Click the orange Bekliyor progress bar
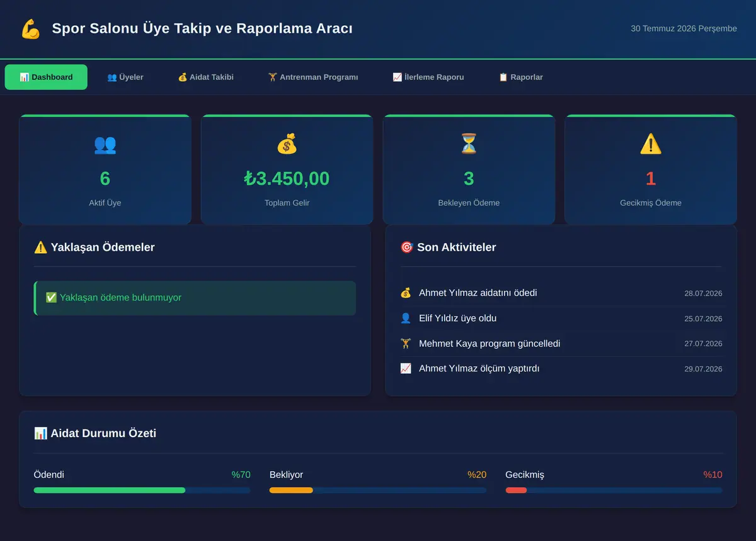Screen dimensions: 756x541 click(x=291, y=490)
